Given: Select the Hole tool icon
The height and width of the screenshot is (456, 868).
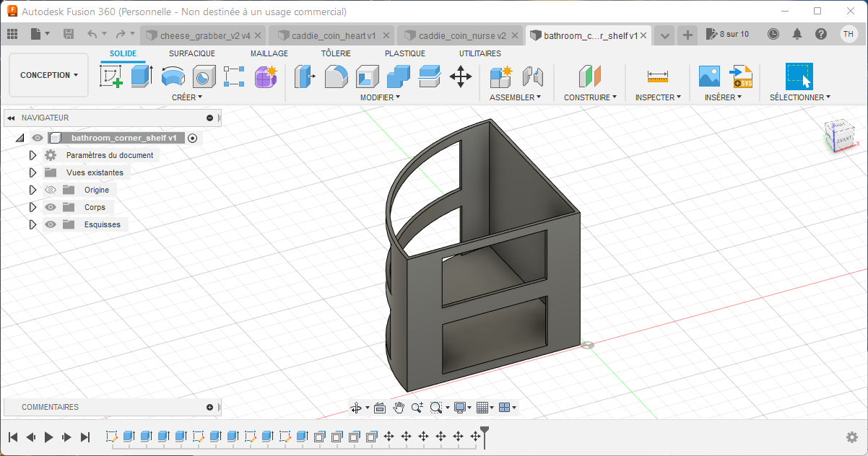Looking at the screenshot, I should coord(204,76).
